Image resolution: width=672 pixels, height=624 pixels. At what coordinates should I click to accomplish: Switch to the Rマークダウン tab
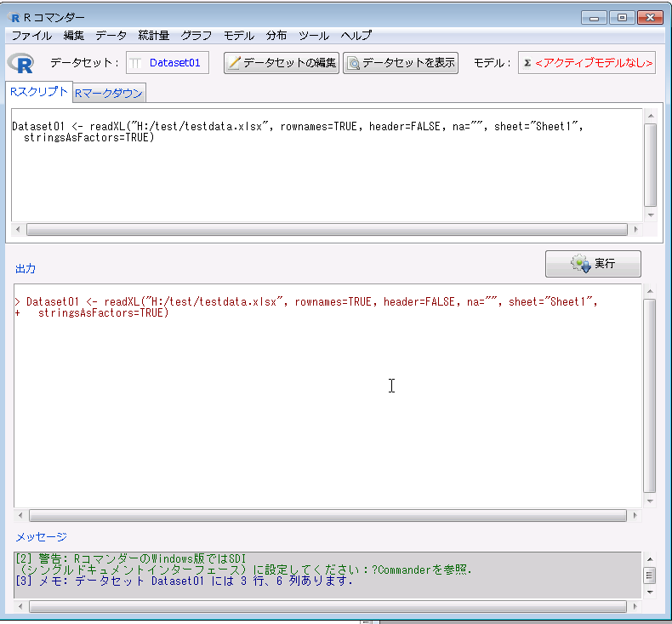[109, 93]
